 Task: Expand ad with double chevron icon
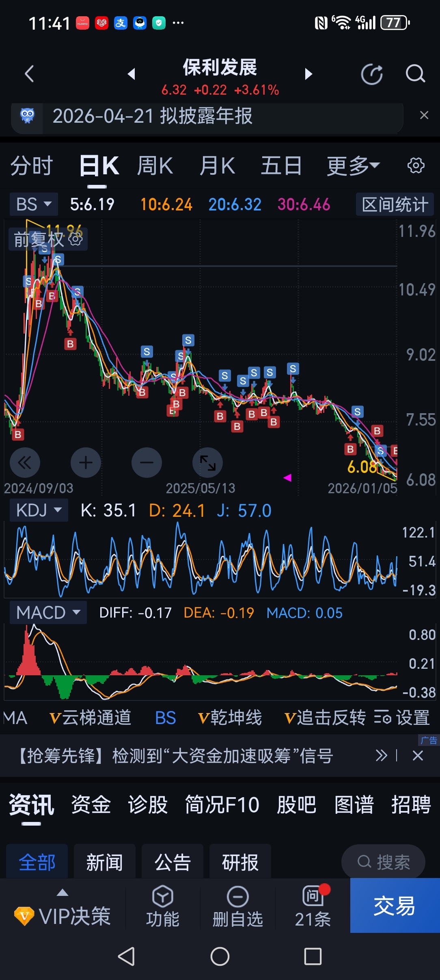[x=381, y=756]
